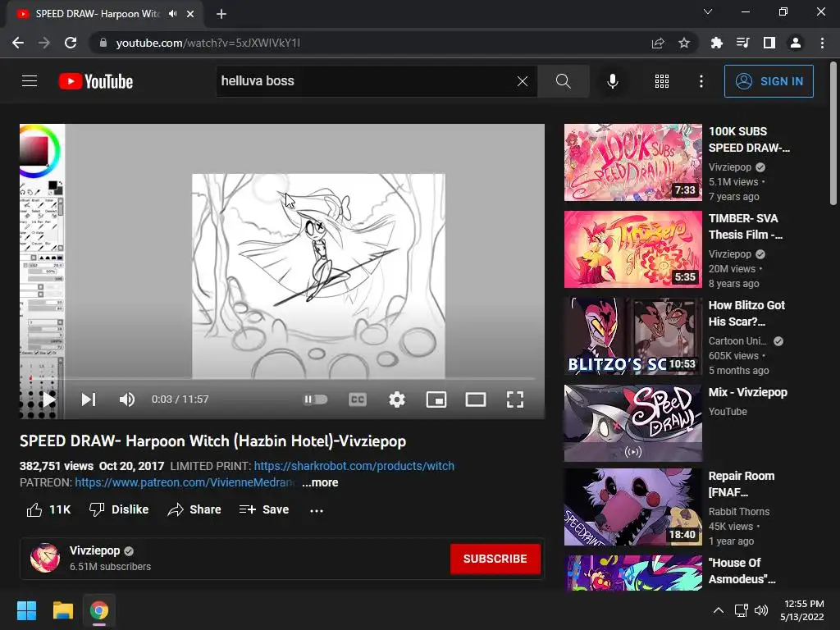Image resolution: width=840 pixels, height=630 pixels.
Task: Start voice search with microphone
Action: coord(612,81)
